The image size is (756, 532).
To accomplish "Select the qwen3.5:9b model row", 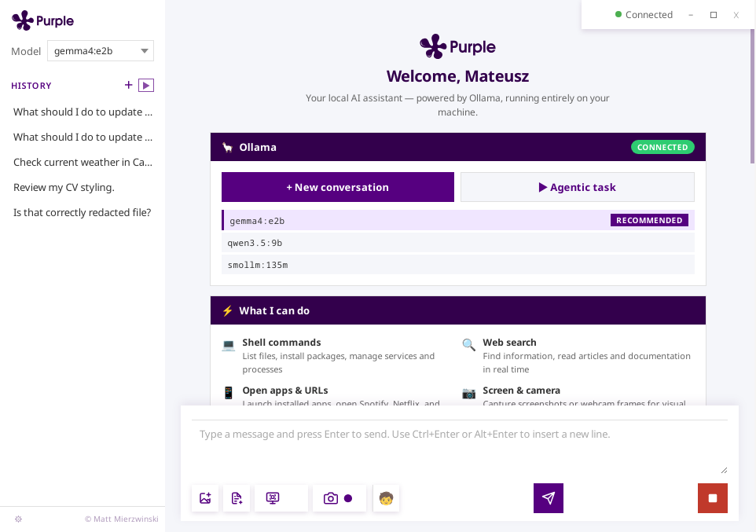I will pos(458,243).
